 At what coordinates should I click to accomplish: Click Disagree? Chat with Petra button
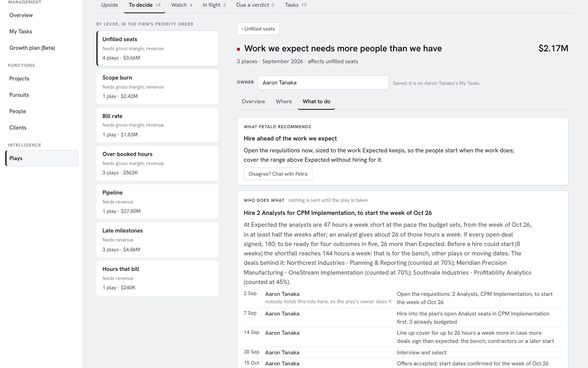pyautogui.click(x=278, y=174)
